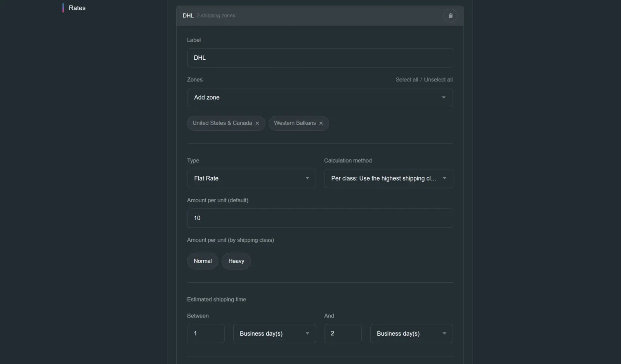
Task: Open the Add zone combo box
Action: 320,98
